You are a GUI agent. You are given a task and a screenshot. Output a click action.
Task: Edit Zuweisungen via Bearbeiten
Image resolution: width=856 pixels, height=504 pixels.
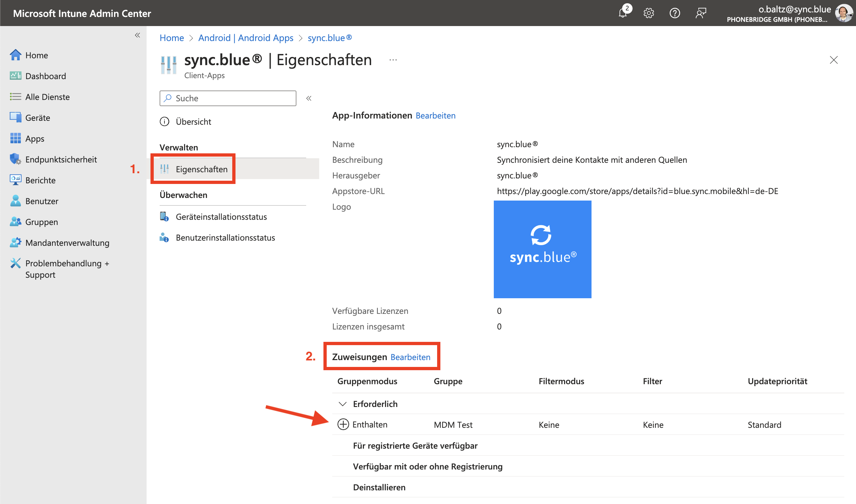410,357
